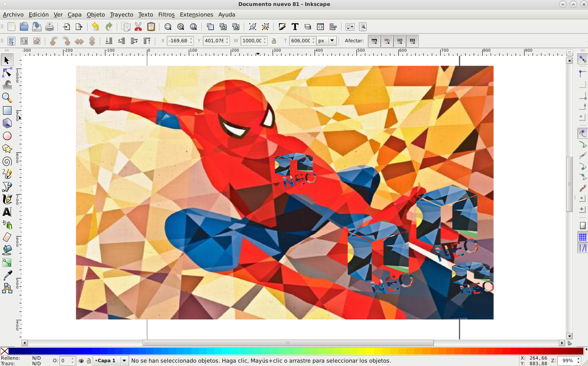Screen dimensions: 588x366
Task: Select the Spiral tool
Action: click(x=7, y=161)
